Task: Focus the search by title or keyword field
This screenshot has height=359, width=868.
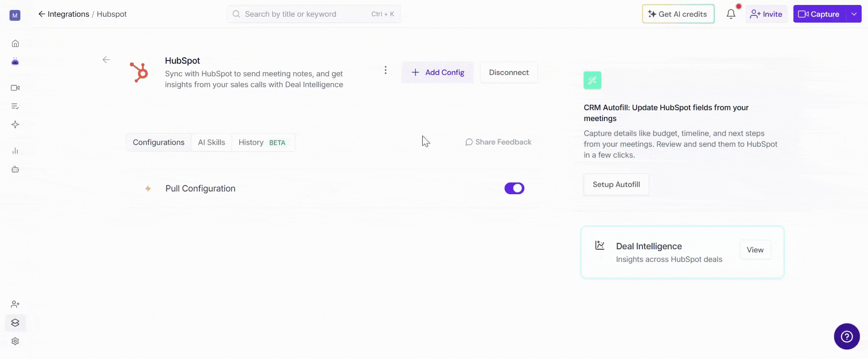Action: pos(314,14)
